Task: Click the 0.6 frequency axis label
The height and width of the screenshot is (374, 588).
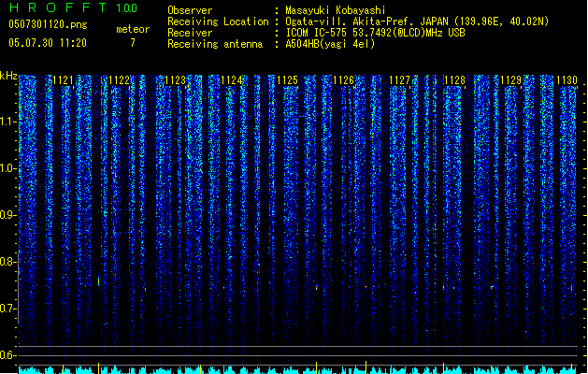Action: click(x=8, y=355)
